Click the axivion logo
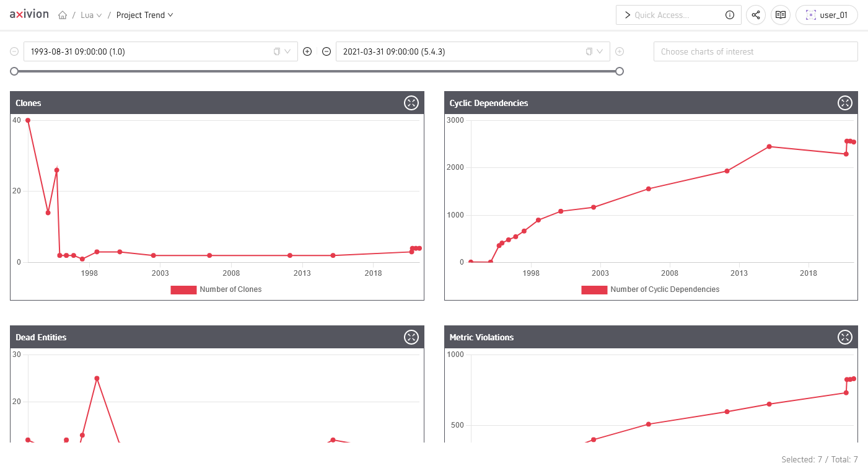The height and width of the screenshot is (476, 868). click(29, 14)
